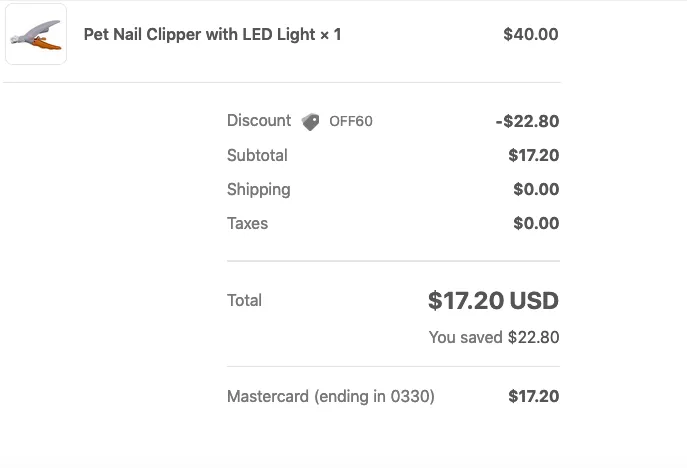Click the -$22.80 discount amount
687x468 pixels.
click(x=527, y=121)
